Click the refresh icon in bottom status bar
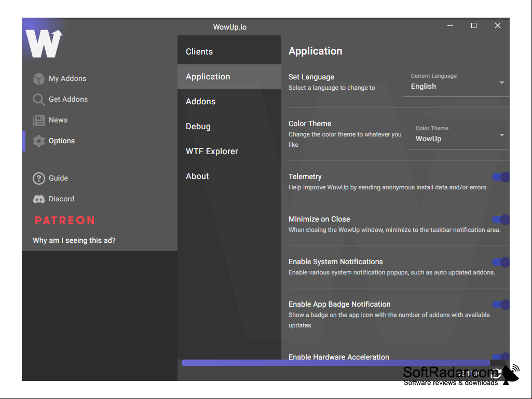Screen dimensions: 532x399 click(x=496, y=374)
